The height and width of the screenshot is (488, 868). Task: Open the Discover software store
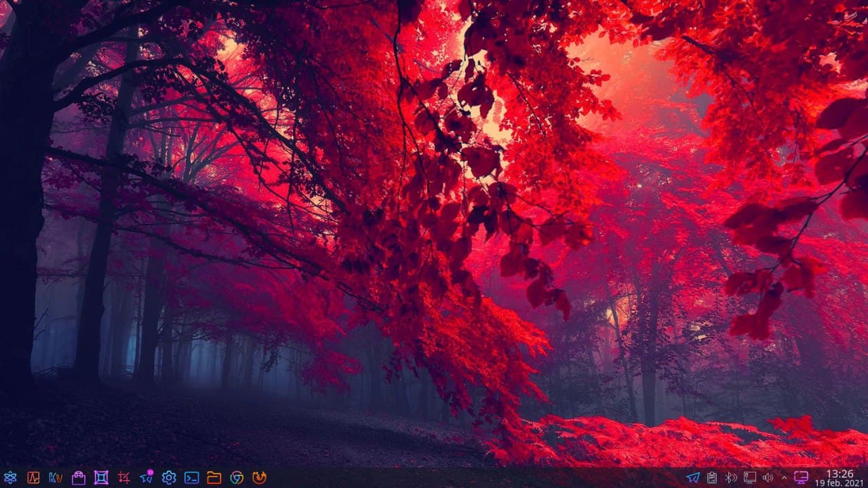(79, 478)
